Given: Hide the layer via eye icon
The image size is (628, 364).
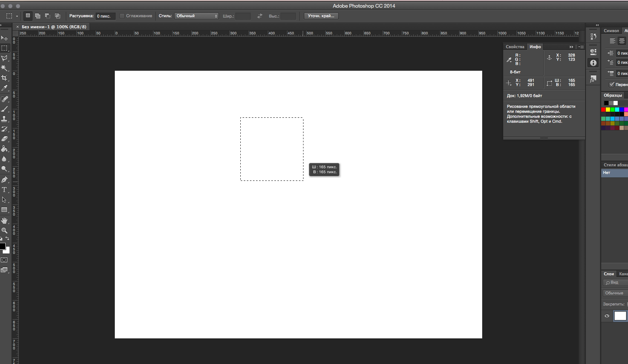Looking at the screenshot, I should 607,316.
